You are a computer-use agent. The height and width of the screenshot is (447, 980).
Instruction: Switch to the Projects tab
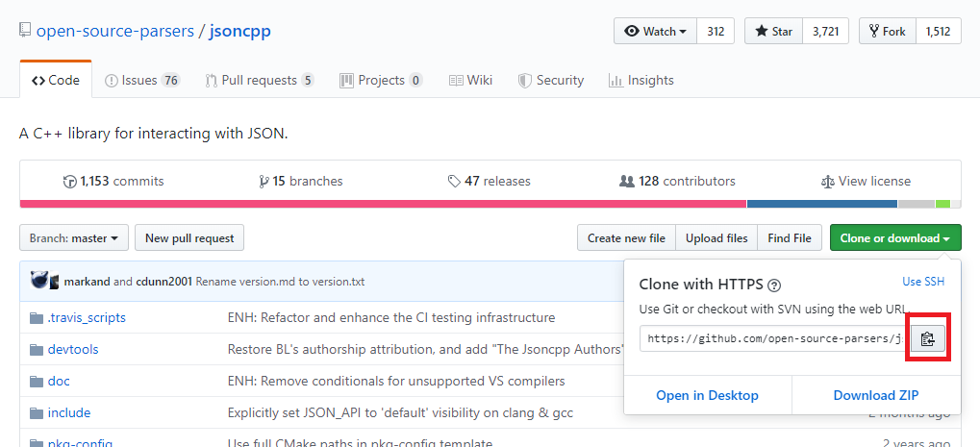point(381,80)
